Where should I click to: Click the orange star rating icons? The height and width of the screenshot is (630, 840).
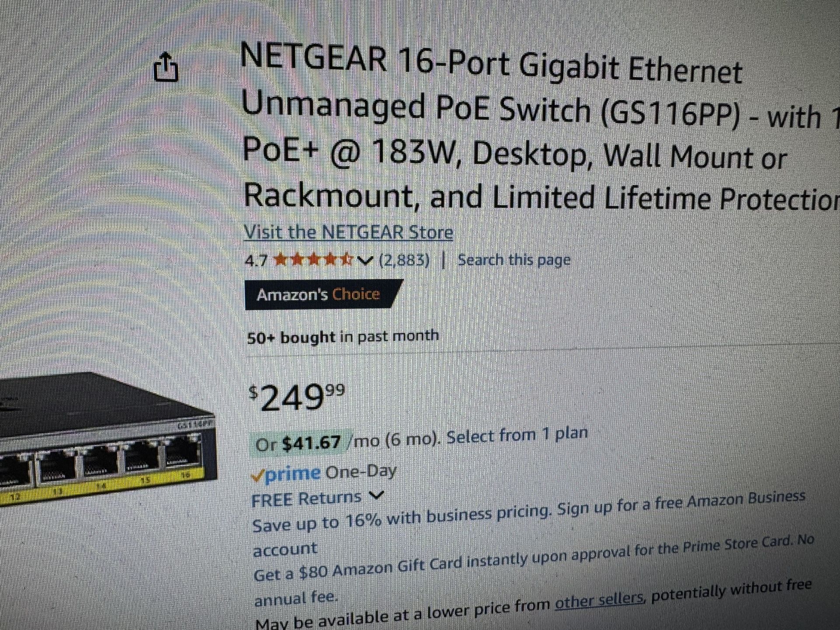(312, 259)
